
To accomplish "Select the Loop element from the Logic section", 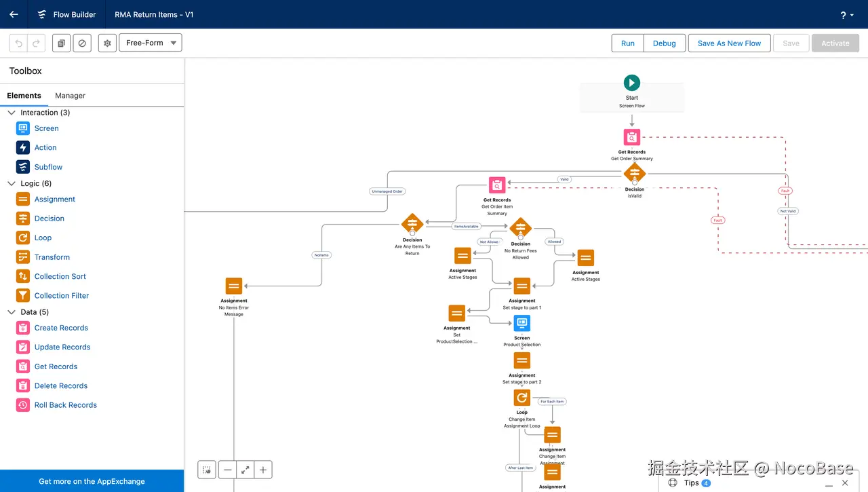I will click(43, 238).
